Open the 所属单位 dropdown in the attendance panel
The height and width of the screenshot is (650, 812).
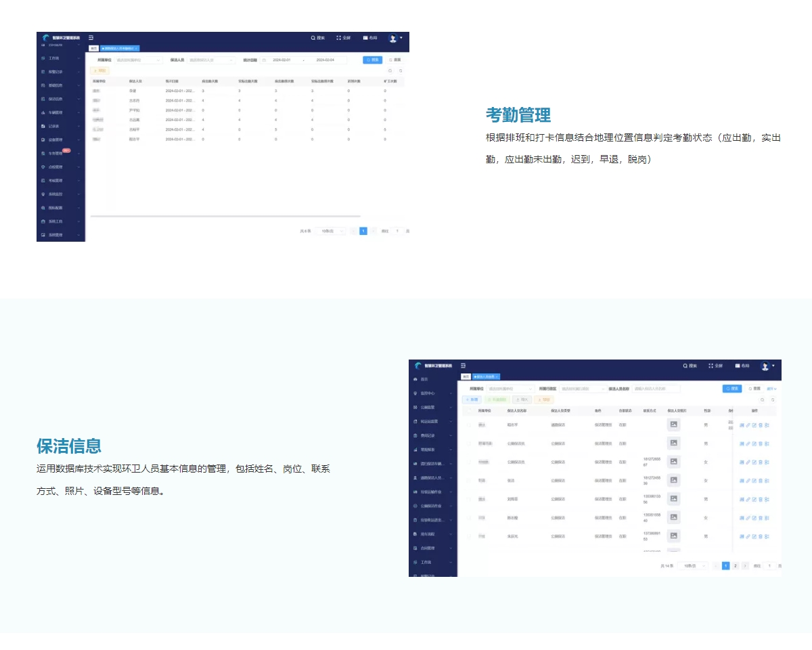pos(139,60)
